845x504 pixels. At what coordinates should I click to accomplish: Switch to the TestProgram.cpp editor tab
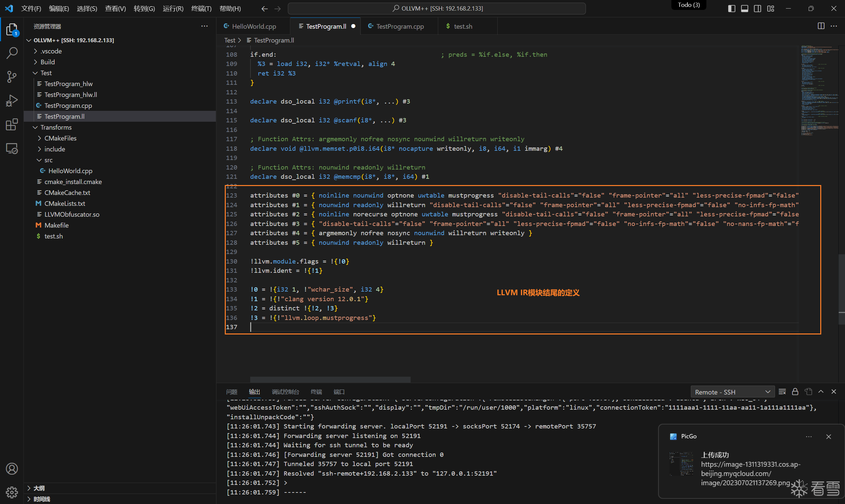click(400, 26)
